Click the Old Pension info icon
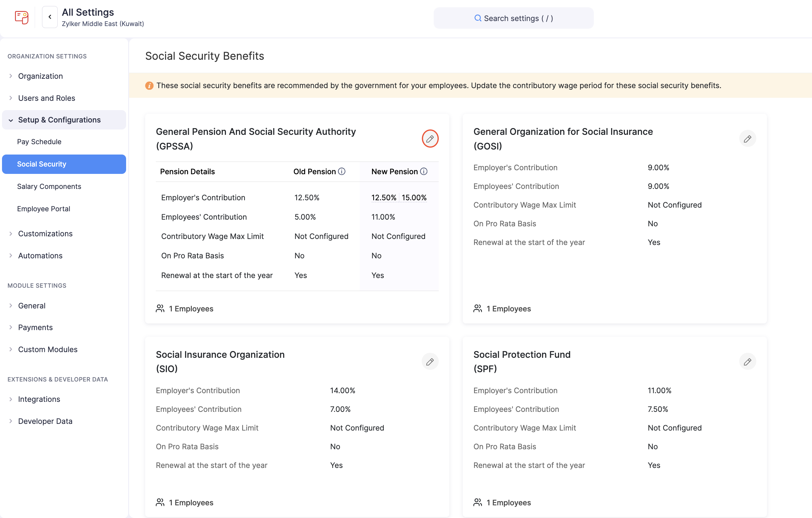 point(342,172)
